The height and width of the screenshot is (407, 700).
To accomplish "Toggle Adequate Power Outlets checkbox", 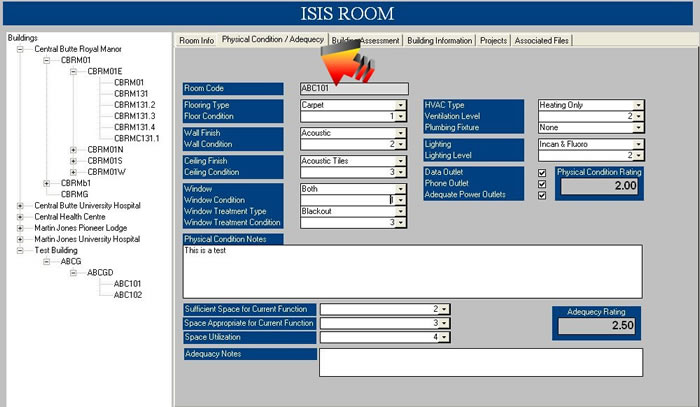I will point(542,195).
